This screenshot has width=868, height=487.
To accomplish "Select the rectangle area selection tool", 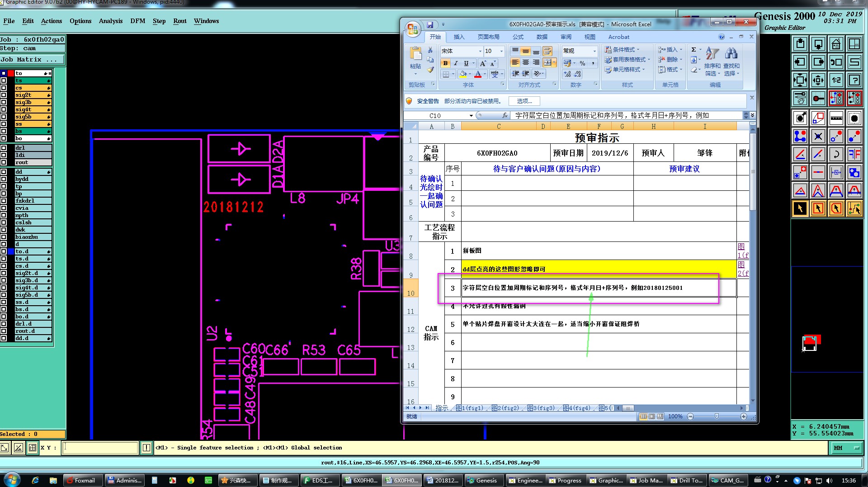I will point(818,208).
